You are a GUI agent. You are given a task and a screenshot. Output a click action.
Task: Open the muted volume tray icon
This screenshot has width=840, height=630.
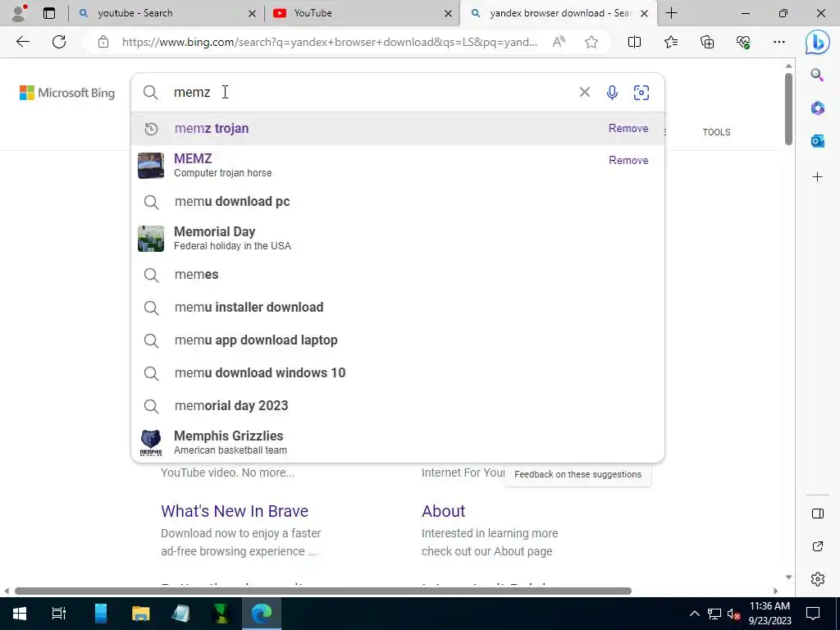[x=733, y=614]
